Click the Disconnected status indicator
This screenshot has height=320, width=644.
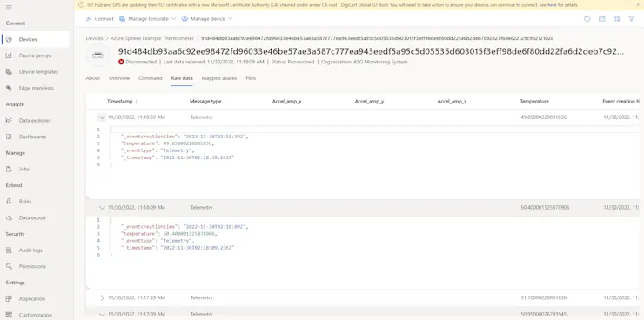point(138,62)
